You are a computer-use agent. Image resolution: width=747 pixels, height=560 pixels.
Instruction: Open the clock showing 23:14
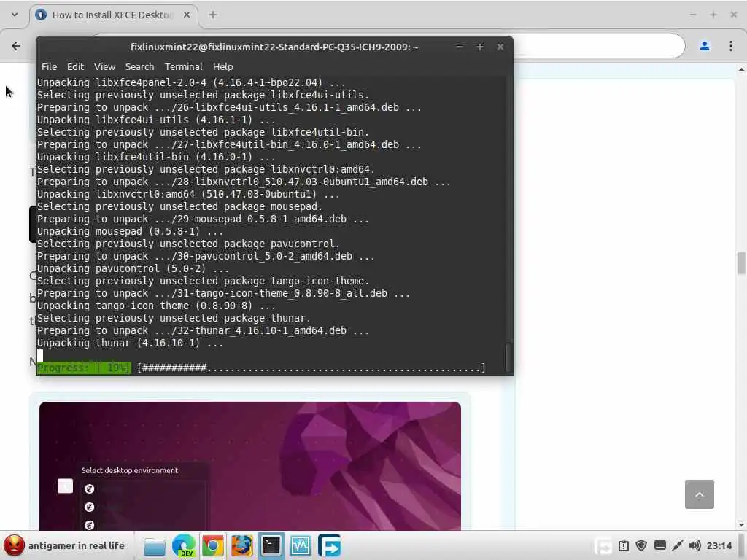pos(719,545)
